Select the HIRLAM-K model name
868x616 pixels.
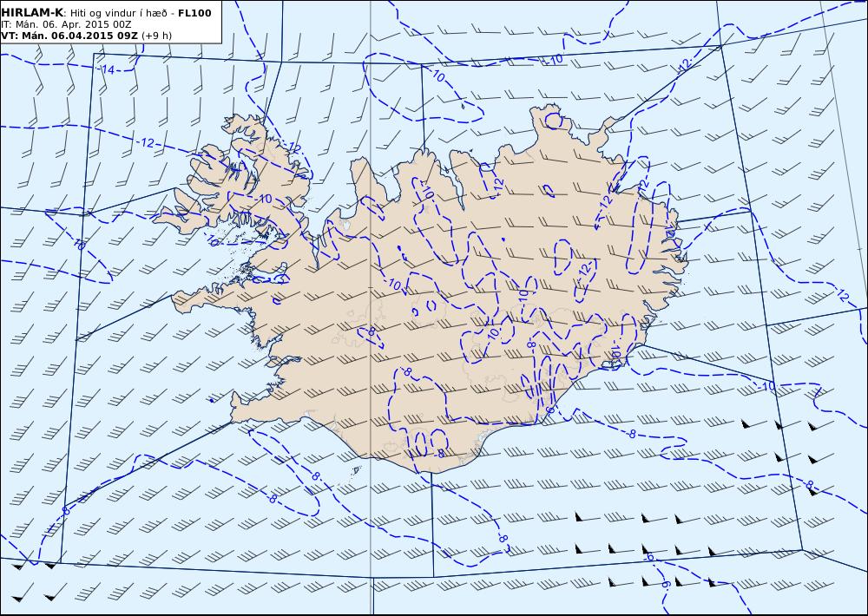(x=32, y=13)
